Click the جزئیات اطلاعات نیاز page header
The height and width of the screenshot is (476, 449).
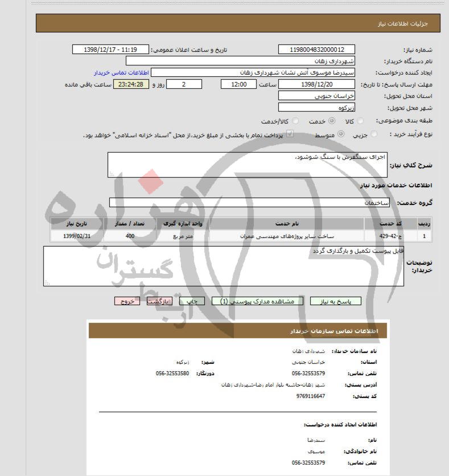[238, 23]
